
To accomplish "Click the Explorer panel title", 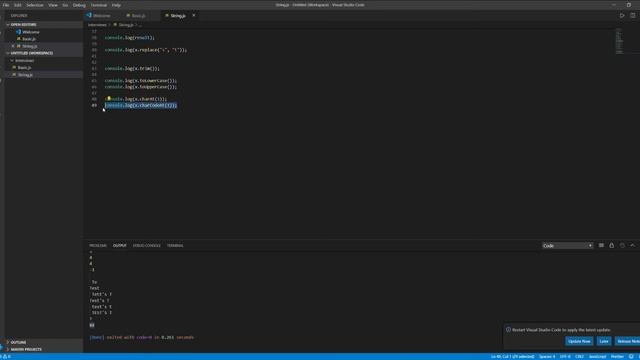I will click(x=19, y=16).
